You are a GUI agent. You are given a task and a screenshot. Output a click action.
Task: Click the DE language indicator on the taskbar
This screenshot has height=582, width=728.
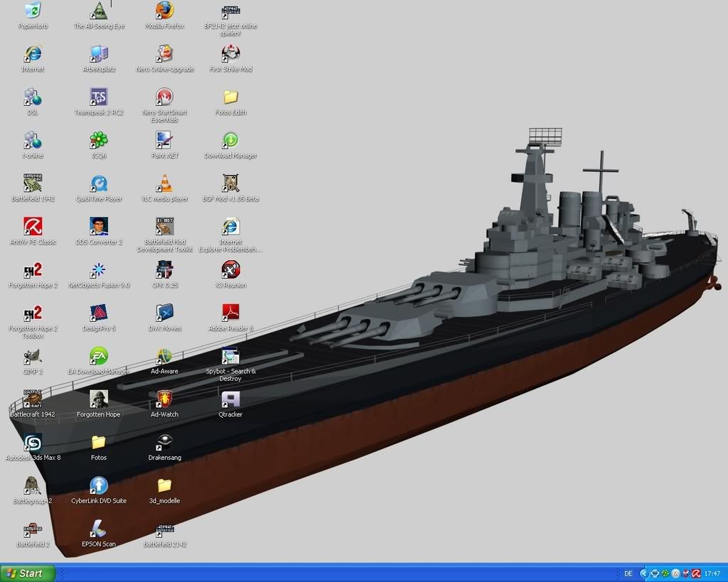click(x=628, y=573)
